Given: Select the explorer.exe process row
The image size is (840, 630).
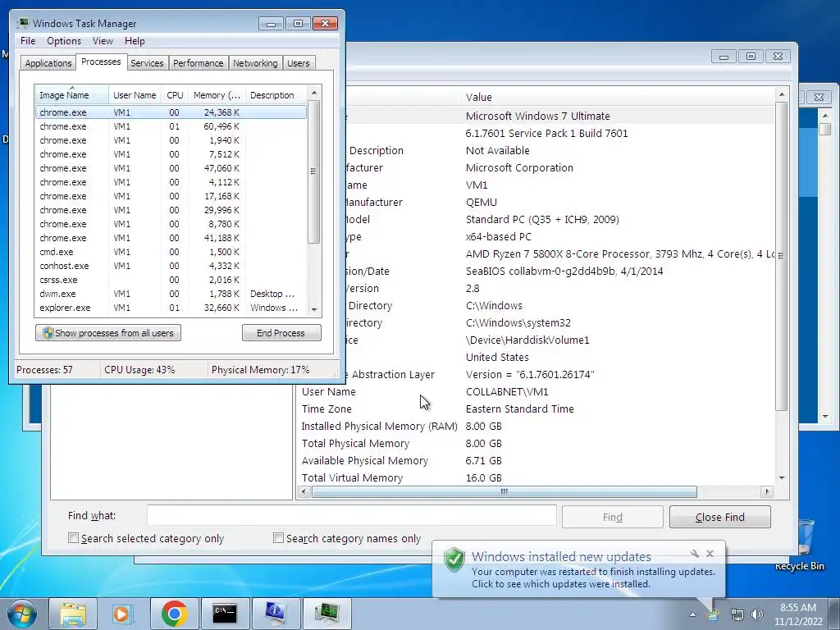Looking at the screenshot, I should (171, 308).
